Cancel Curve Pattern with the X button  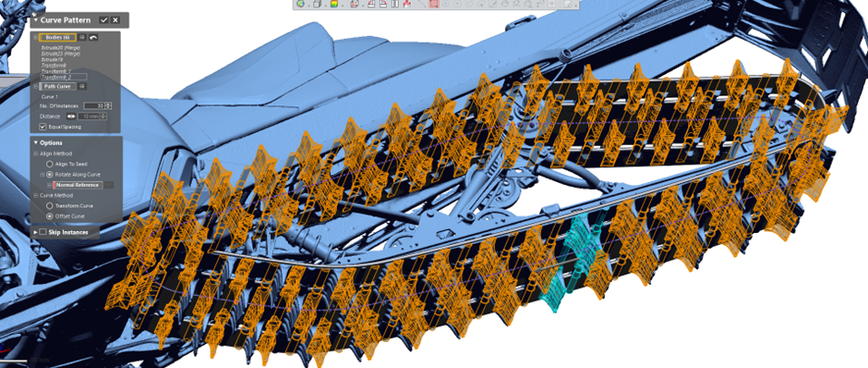tap(115, 20)
